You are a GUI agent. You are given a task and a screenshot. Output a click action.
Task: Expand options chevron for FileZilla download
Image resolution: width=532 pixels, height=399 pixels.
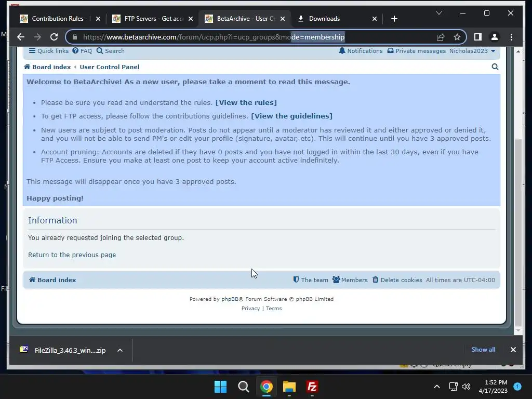point(120,350)
